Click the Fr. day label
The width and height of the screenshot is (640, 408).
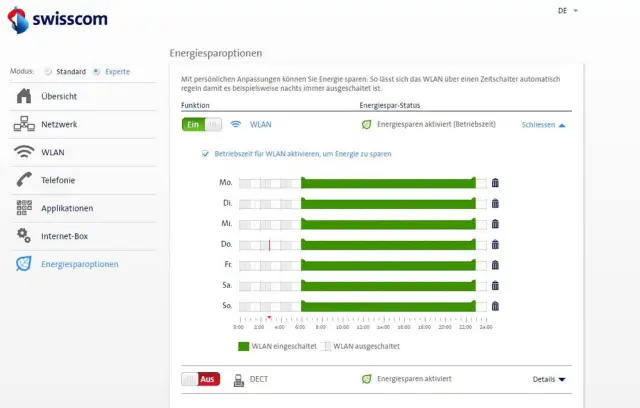(228, 264)
